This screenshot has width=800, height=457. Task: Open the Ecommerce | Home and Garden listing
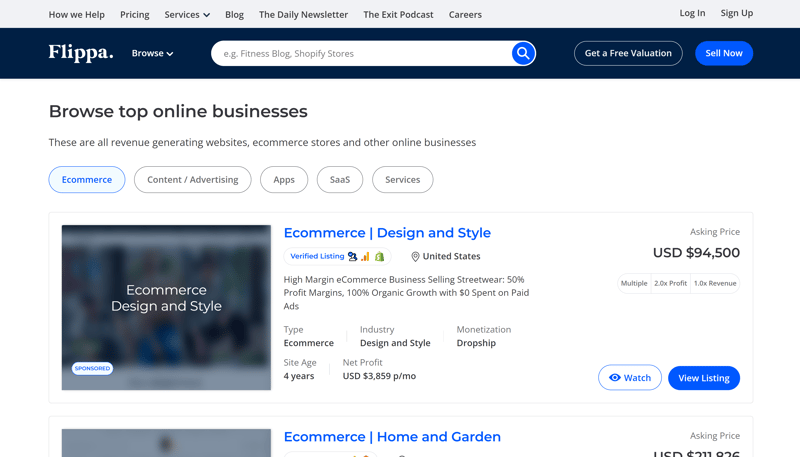tap(392, 437)
